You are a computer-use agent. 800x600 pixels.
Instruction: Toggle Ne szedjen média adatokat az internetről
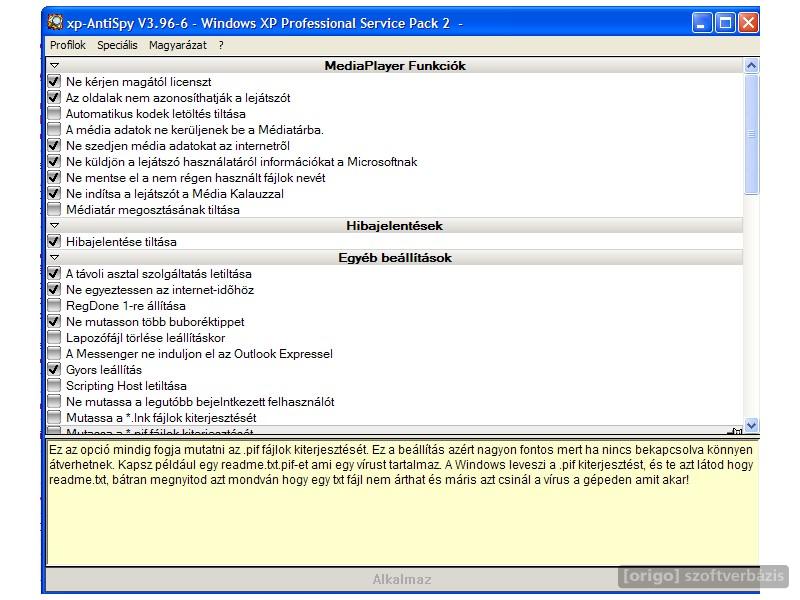click(54, 145)
